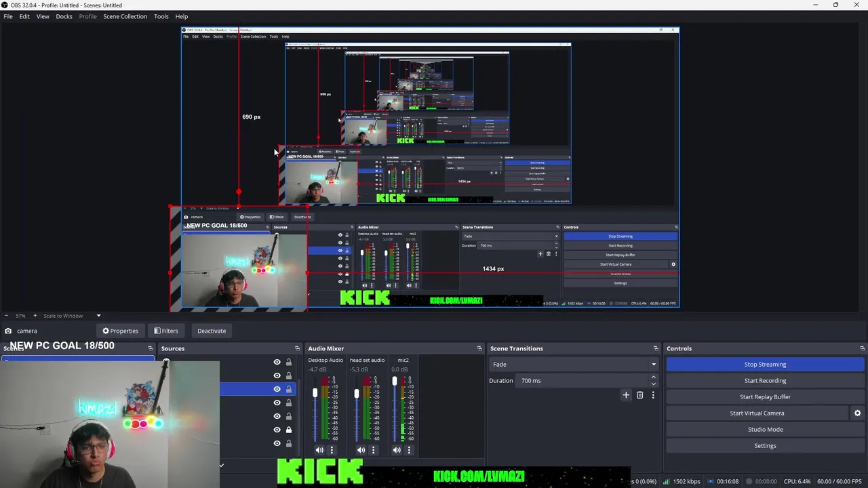Open transition properties three-dot menu
The height and width of the screenshot is (488, 868).
[653, 395]
